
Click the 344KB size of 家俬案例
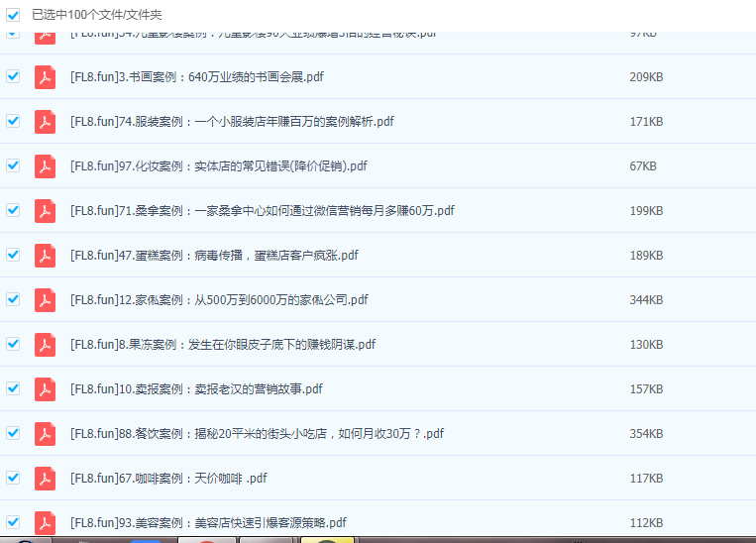tap(646, 300)
